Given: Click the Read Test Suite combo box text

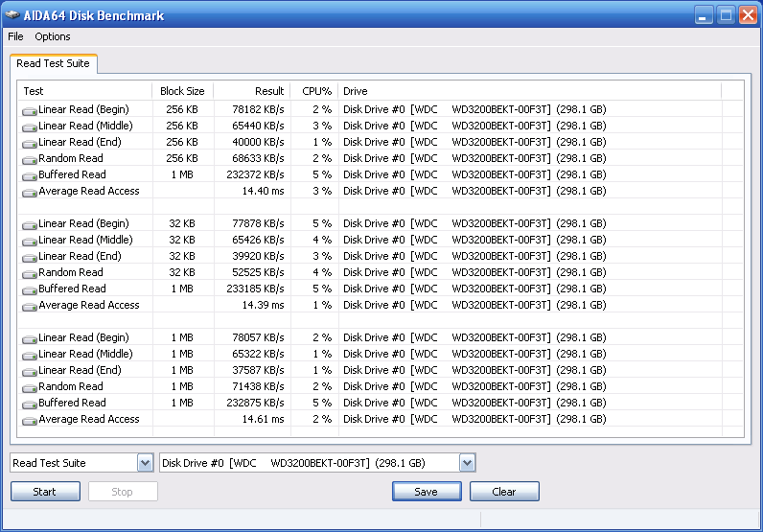Looking at the screenshot, I should 49,463.
